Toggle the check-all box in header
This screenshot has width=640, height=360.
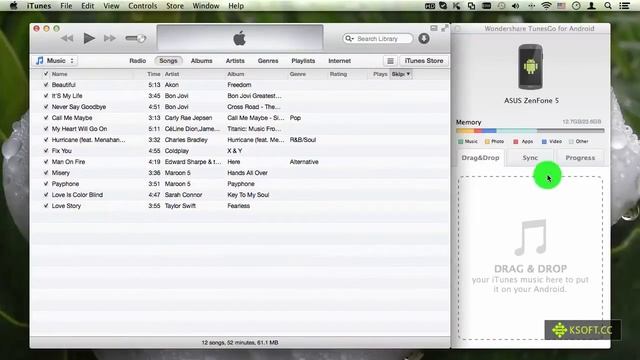pyautogui.click(x=46, y=74)
